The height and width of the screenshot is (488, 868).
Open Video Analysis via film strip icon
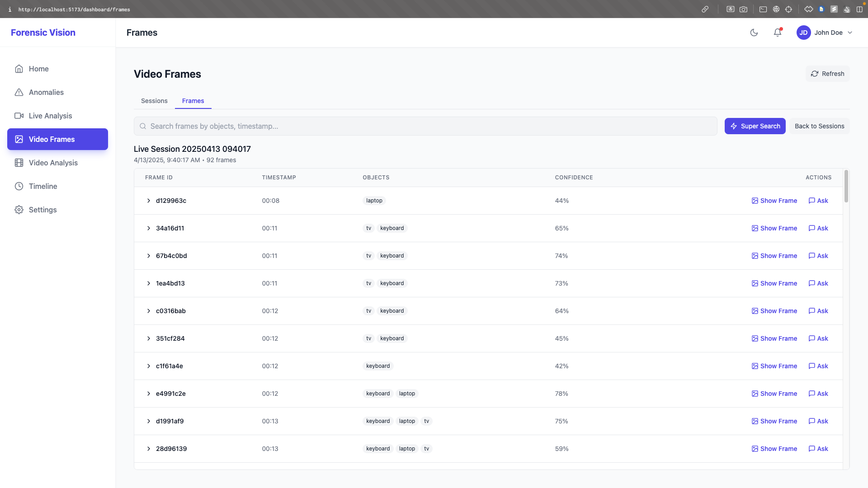point(19,163)
